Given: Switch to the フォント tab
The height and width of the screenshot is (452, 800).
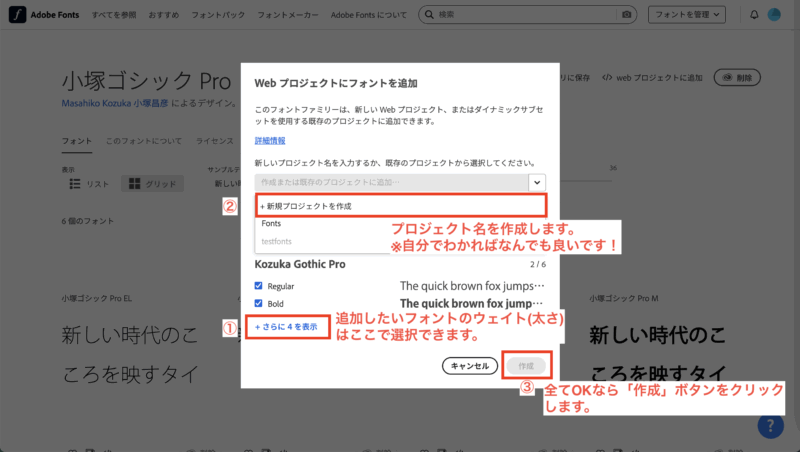Looking at the screenshot, I should (x=77, y=141).
